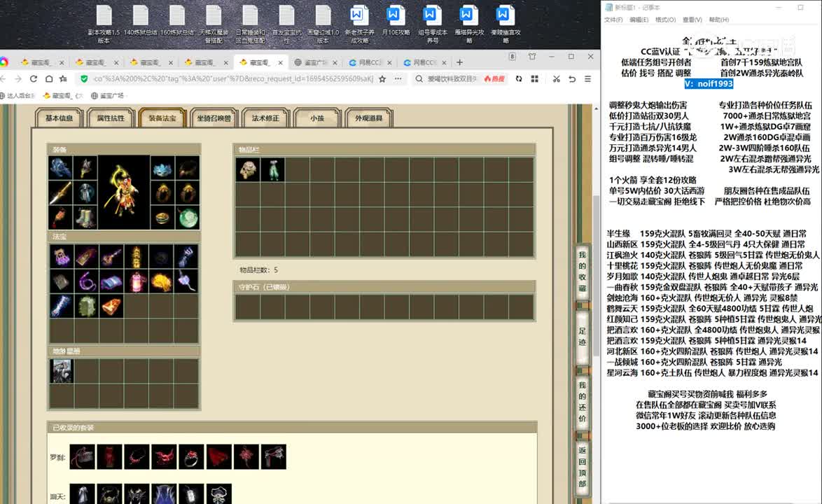Select the golden sword weapon in 装备
This screenshot has height=504, width=822.
[x=61, y=192]
